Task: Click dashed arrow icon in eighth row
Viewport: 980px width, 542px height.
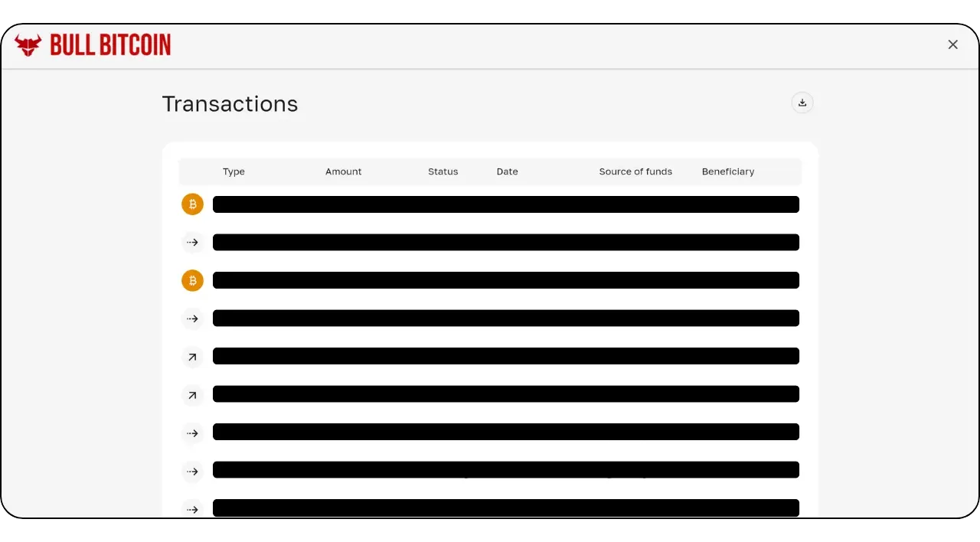Action: pyautogui.click(x=192, y=472)
